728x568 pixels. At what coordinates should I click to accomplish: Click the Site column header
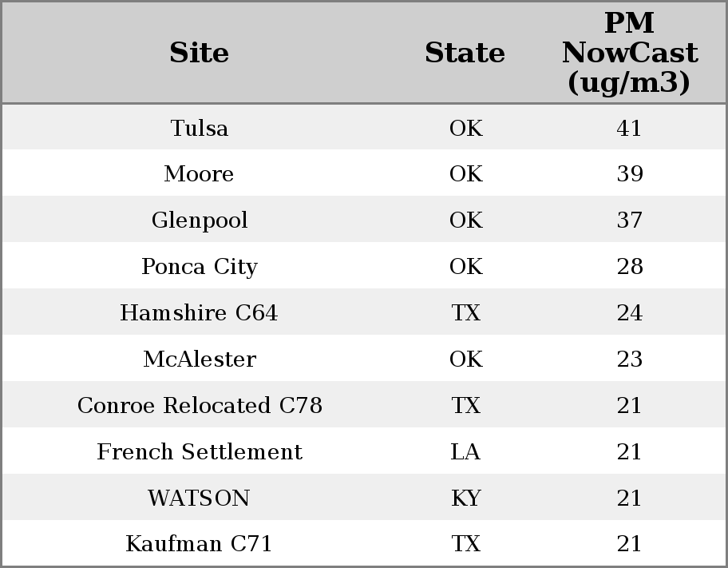[200, 53]
